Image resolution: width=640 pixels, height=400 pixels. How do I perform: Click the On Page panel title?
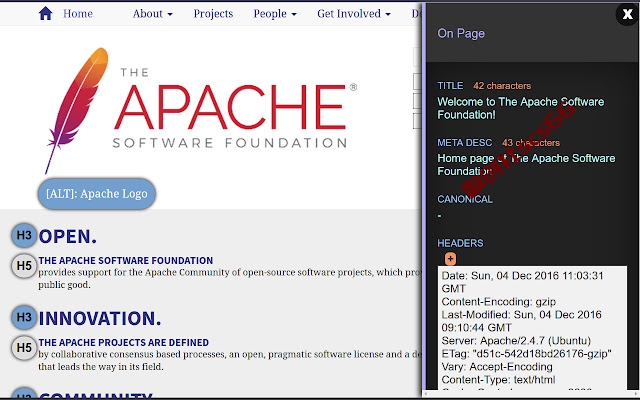pyautogui.click(x=461, y=33)
